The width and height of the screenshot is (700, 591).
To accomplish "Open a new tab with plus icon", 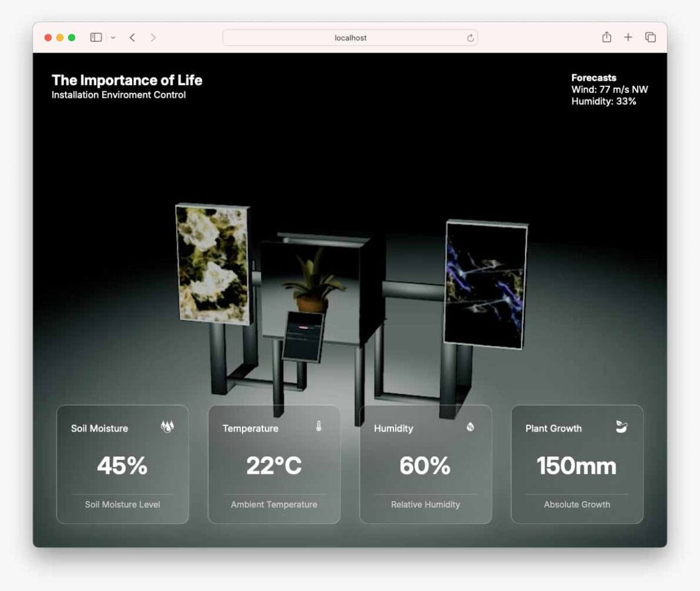I will coord(628,37).
